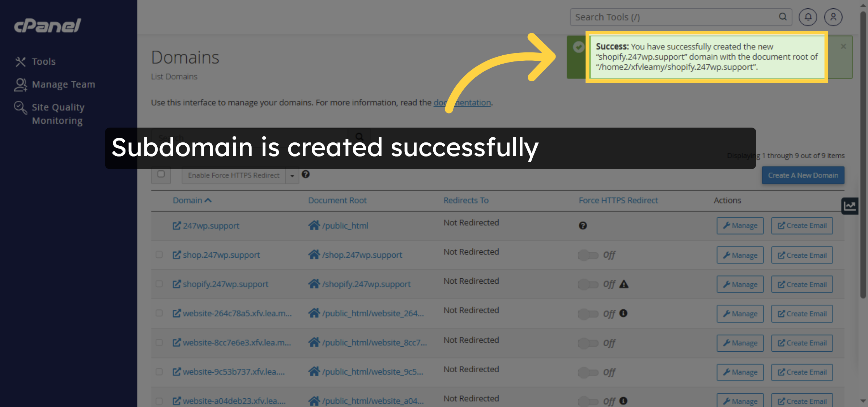Open the statistics panel icon on the right edge
The width and height of the screenshot is (868, 407).
(850, 206)
